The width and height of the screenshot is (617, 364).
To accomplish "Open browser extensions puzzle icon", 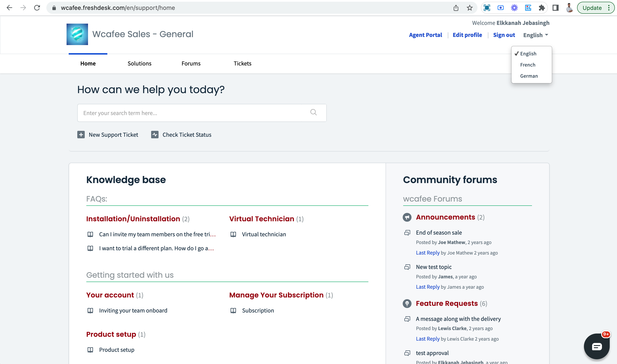I will [x=542, y=8].
